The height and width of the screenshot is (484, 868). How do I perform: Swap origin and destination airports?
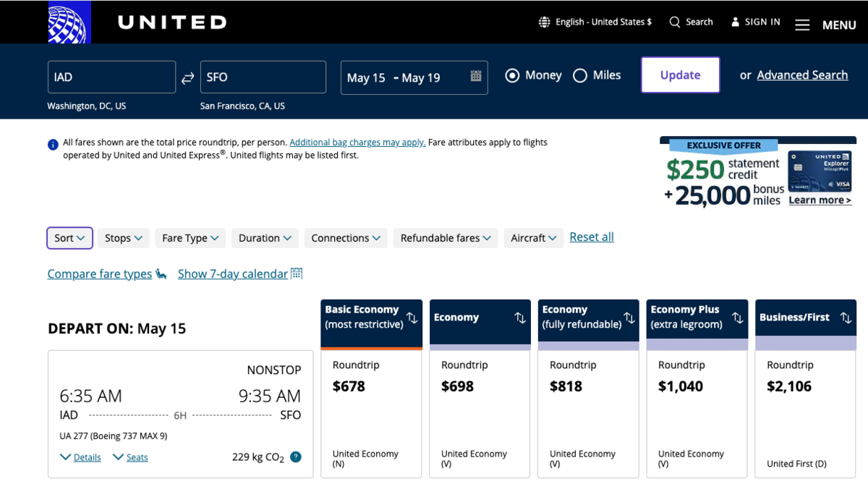coord(188,78)
